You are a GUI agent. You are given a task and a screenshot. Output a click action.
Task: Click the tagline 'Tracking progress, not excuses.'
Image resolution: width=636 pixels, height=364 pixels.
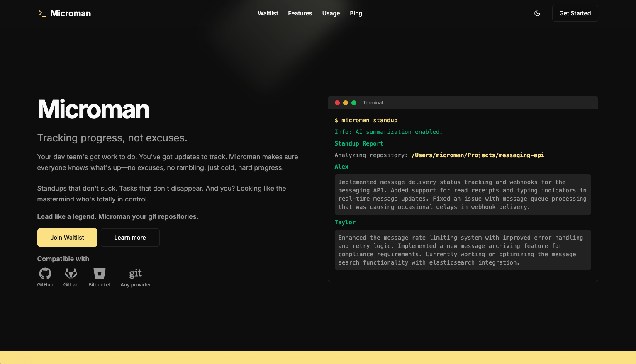point(112,138)
